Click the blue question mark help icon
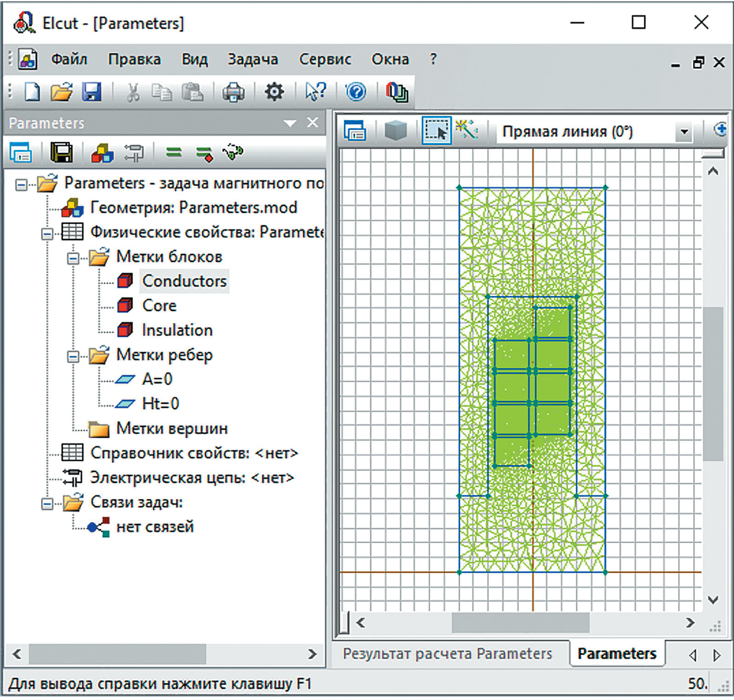This screenshot has height=700, width=734. click(x=355, y=92)
